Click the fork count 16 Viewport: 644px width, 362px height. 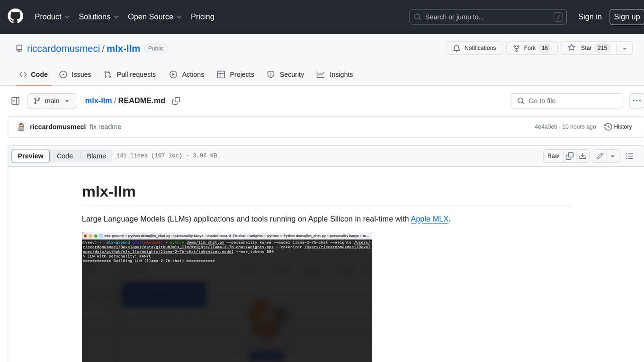click(545, 48)
